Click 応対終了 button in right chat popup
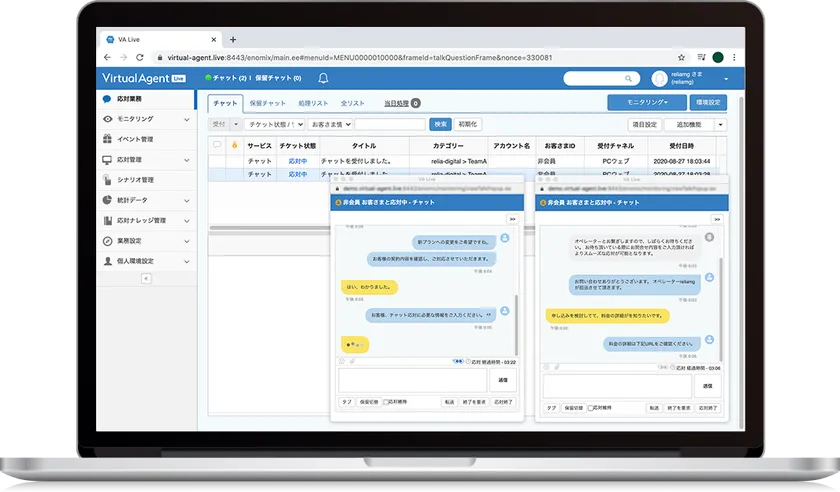Viewport: 840px width, 492px height. [708, 408]
